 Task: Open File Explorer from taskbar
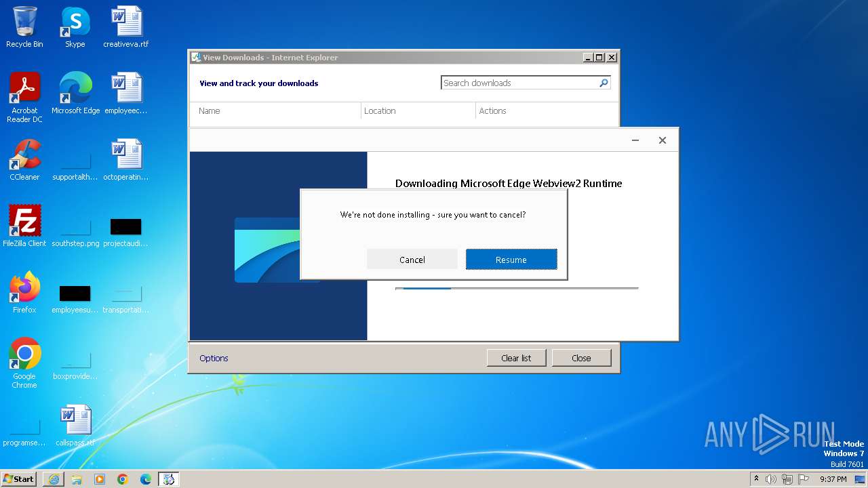77,479
